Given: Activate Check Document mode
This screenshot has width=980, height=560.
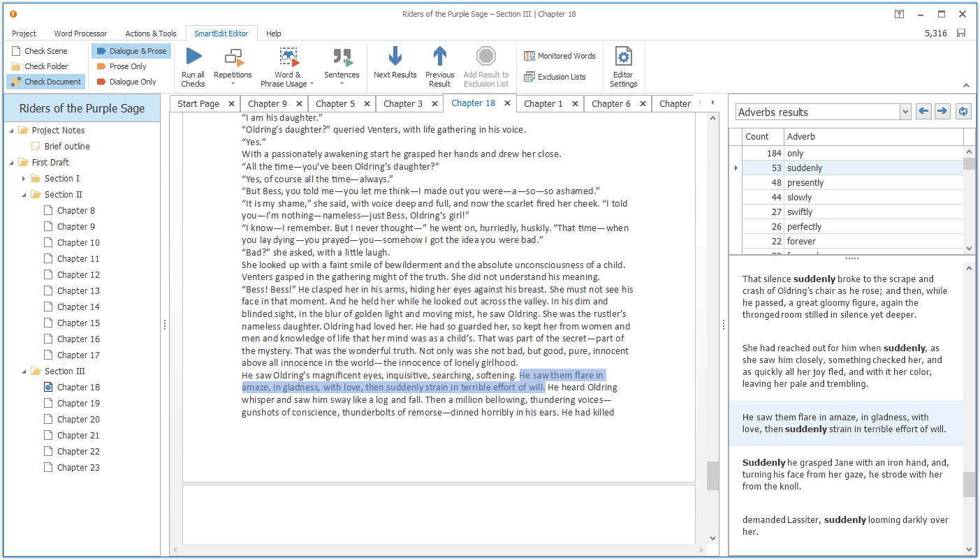Looking at the screenshot, I should [x=45, y=81].
